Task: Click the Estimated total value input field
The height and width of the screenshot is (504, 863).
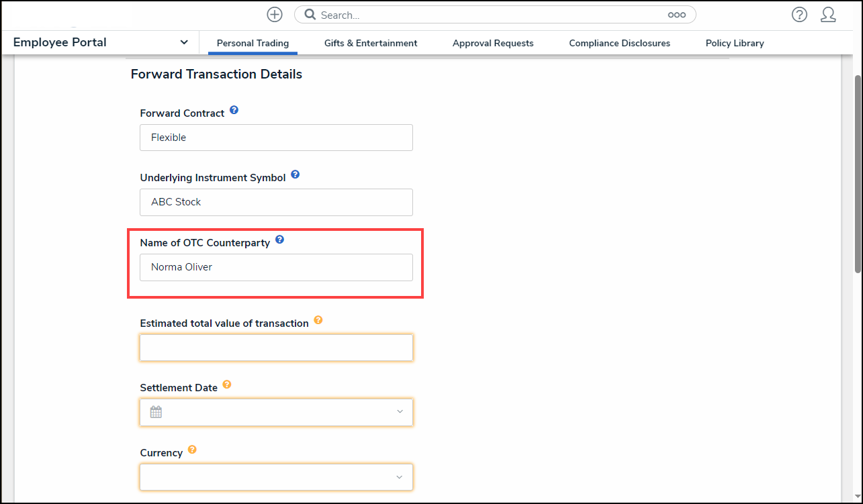Action: point(276,348)
